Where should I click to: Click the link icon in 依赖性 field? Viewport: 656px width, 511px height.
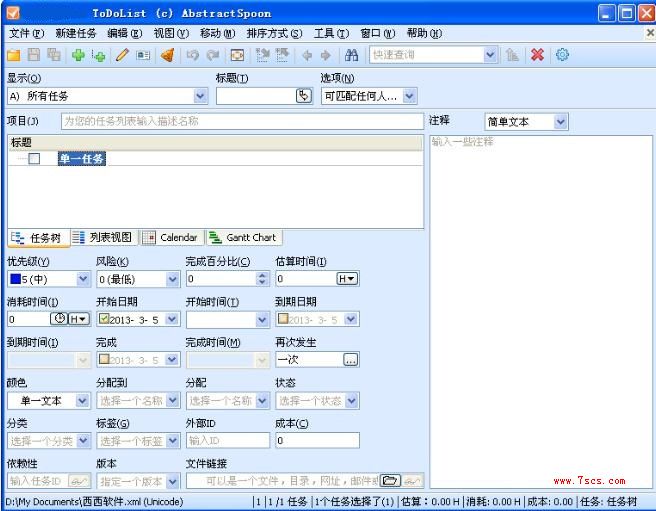79,481
